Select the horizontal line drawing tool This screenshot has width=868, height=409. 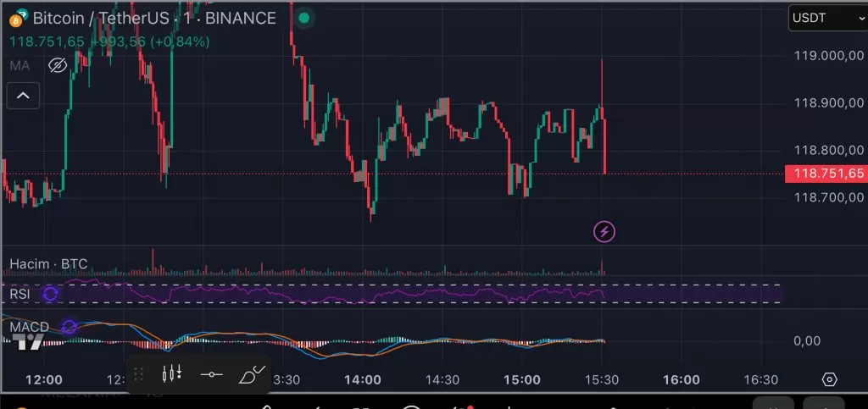212,373
